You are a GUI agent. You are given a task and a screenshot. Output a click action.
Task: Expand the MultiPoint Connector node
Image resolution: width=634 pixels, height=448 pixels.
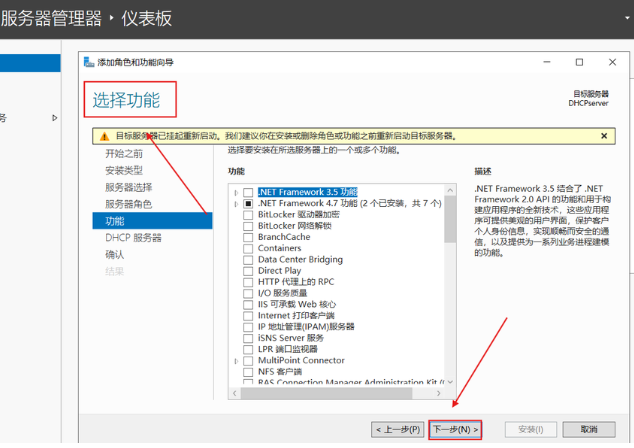[x=236, y=360]
